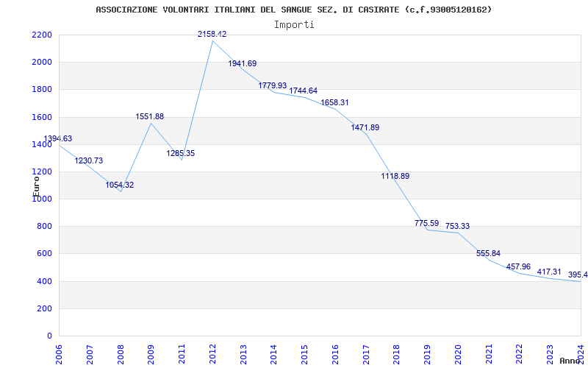
Task: Select the 2158.42 data label
Action: pyautogui.click(x=212, y=34)
